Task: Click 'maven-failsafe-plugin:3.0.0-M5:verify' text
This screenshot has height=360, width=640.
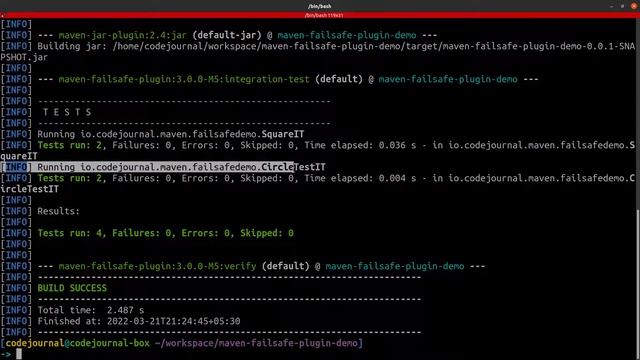Action: click(x=157, y=266)
